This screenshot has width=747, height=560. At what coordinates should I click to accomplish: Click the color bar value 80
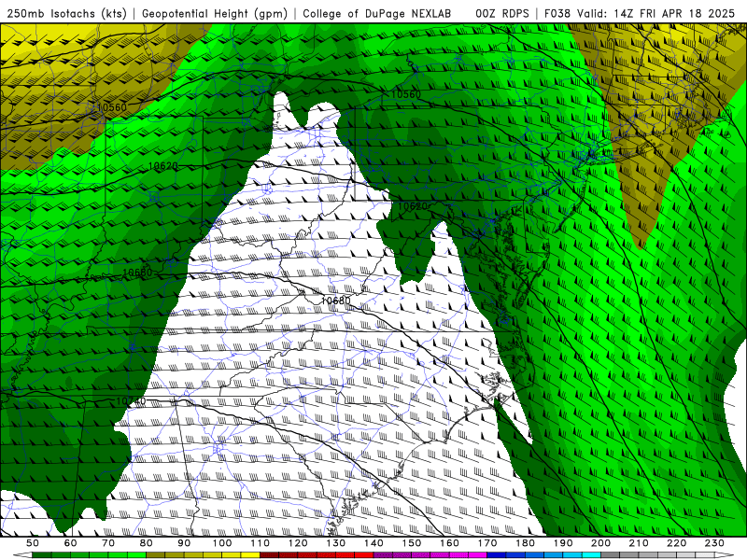[147, 543]
